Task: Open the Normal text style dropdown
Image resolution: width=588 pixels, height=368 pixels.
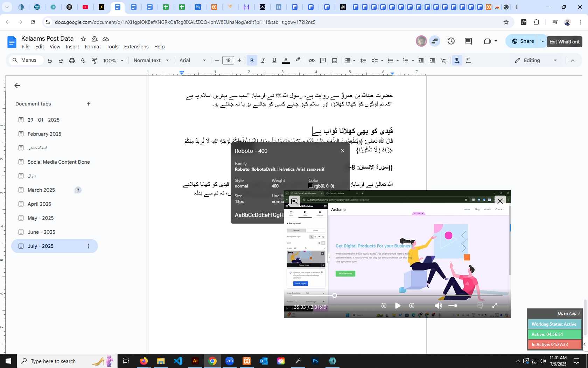Action: 151,60
